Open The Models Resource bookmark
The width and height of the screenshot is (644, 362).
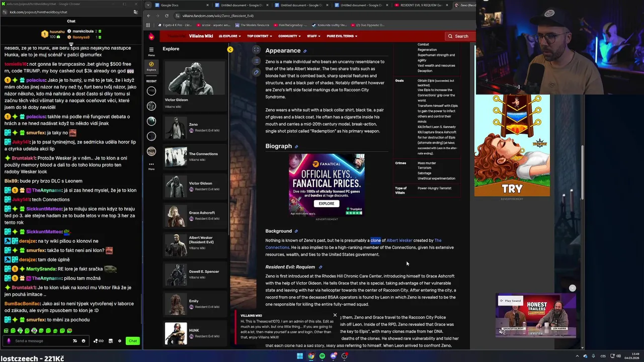[252, 25]
